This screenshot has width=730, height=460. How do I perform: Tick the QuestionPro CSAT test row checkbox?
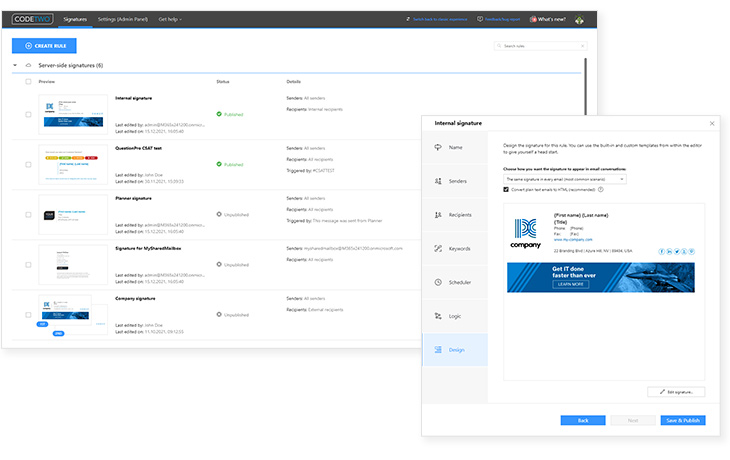[28, 164]
